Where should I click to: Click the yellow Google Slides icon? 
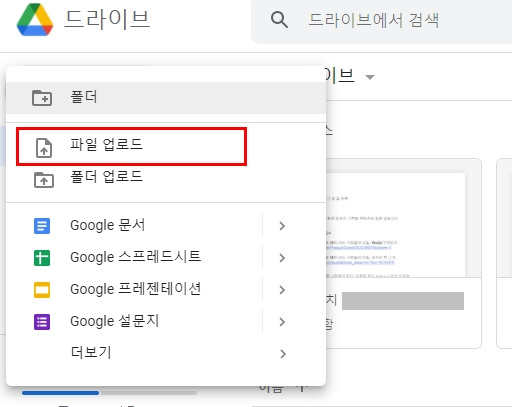coord(42,290)
